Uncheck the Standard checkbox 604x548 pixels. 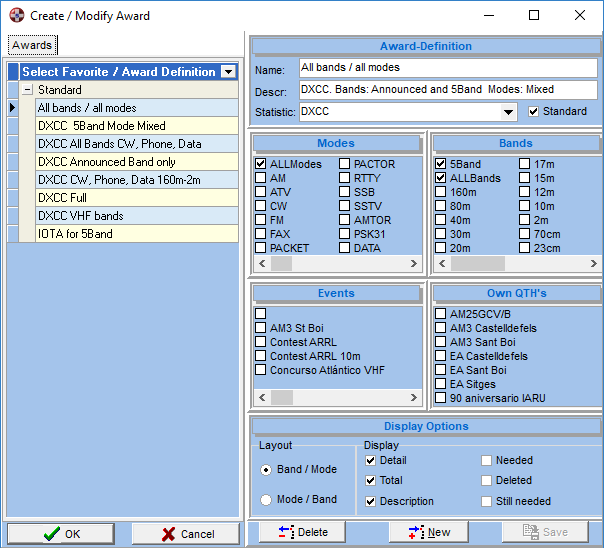534,112
